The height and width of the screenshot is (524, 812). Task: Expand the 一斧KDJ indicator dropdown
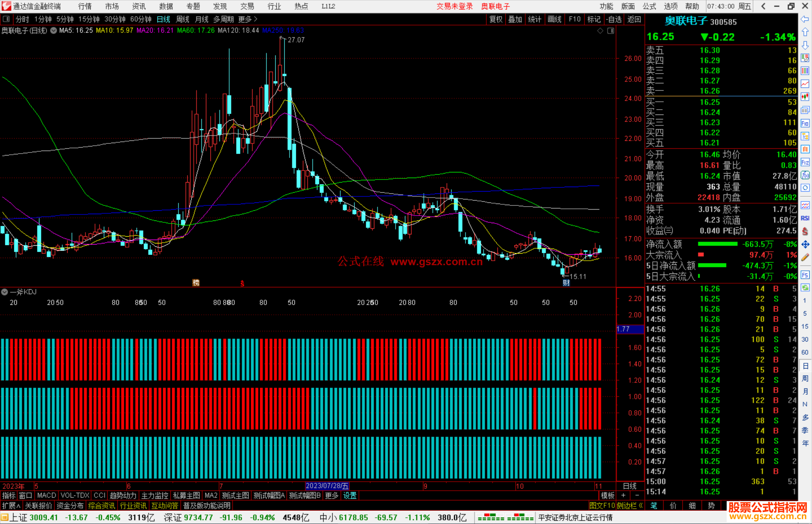pyautogui.click(x=5, y=292)
